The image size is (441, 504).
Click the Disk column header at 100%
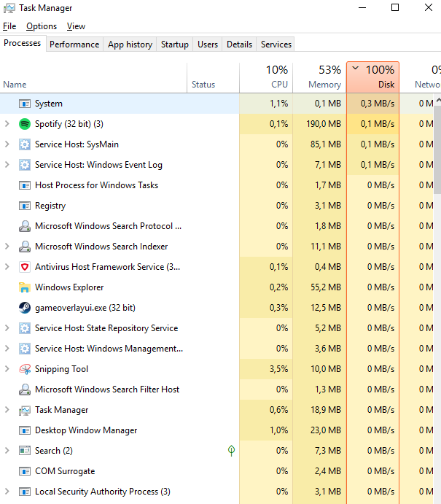[x=372, y=77]
